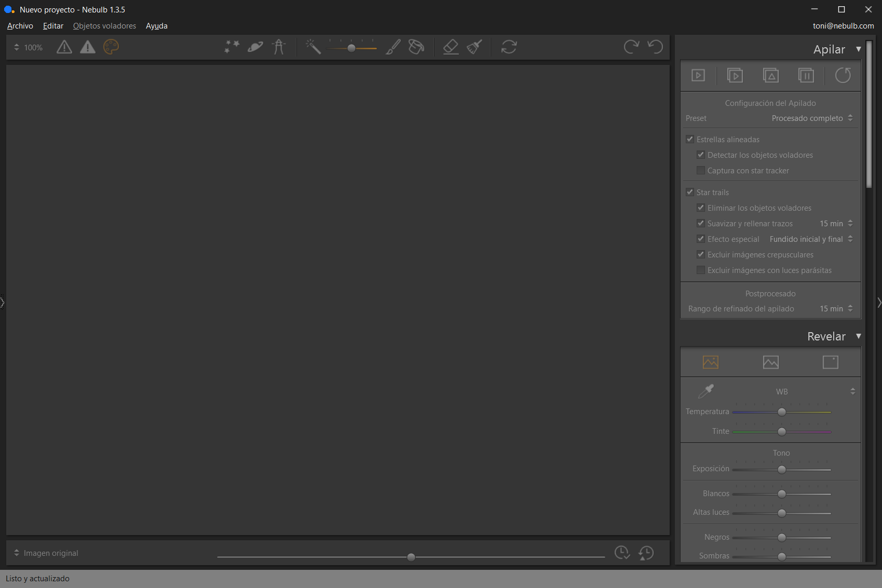Image resolution: width=882 pixels, height=588 pixels.
Task: Adjust the Negros slider
Action: pos(782,538)
